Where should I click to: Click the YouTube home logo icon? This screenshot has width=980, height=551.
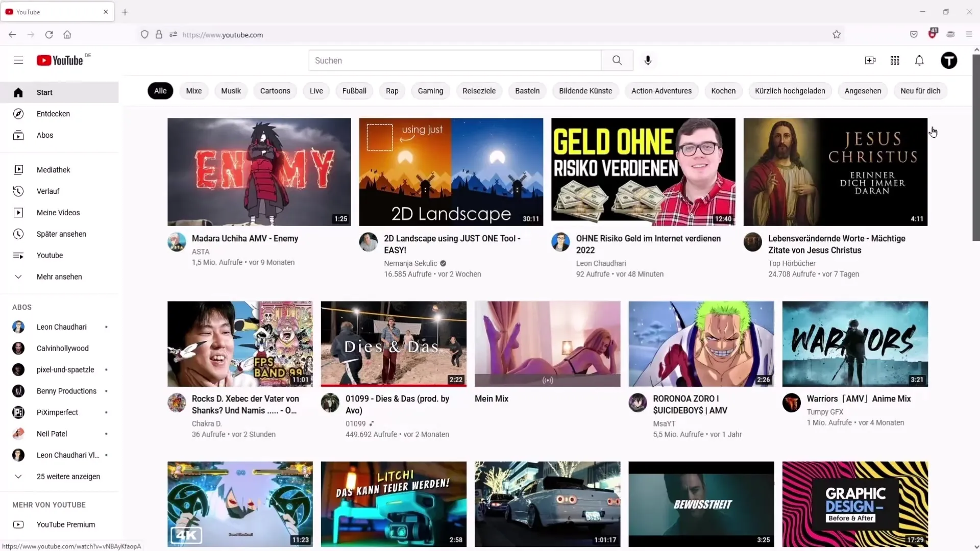(x=60, y=61)
